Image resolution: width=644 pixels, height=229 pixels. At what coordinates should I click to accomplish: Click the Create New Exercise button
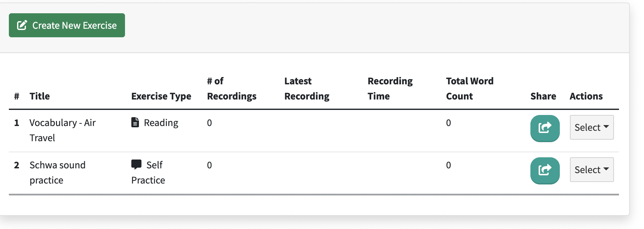coord(67,25)
